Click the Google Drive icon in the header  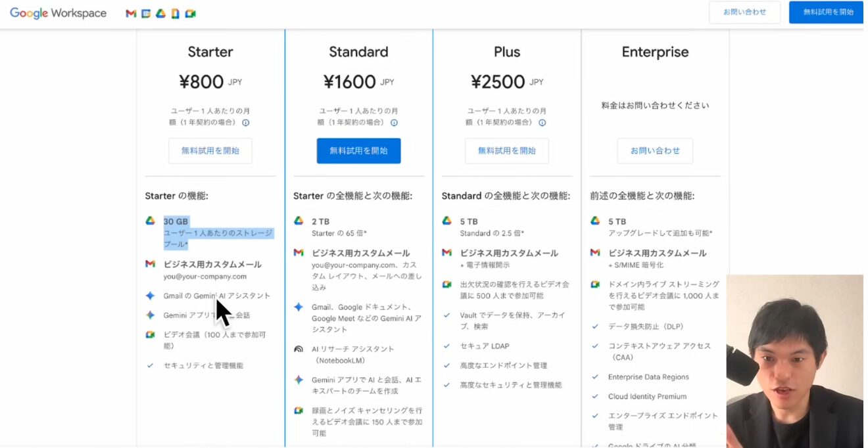click(x=160, y=13)
